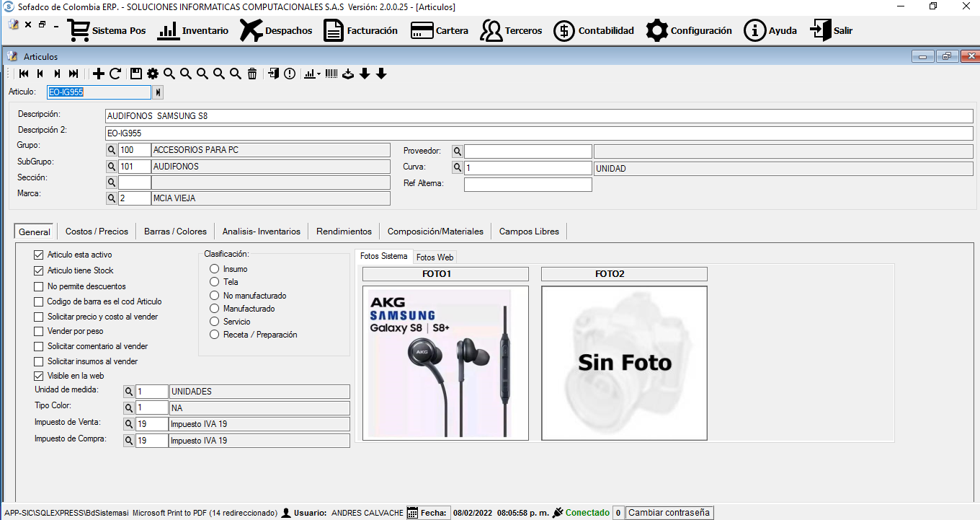Open the Grupo lookup search button

[x=112, y=150]
